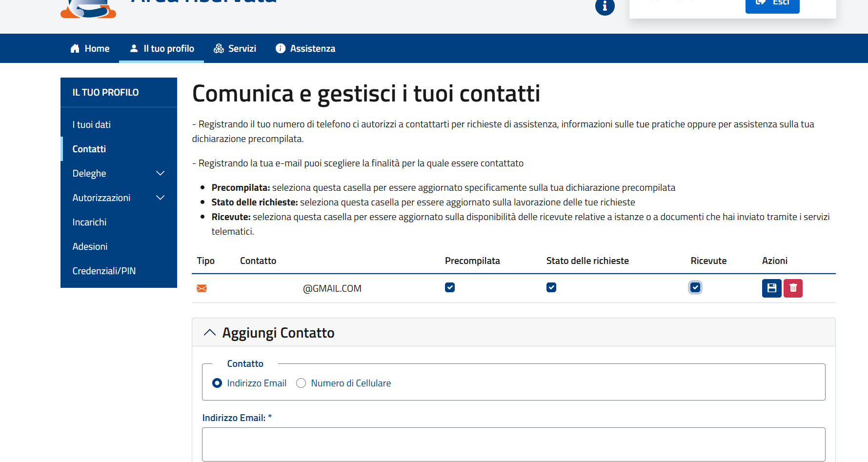Open Adesioni in the sidebar
868x462 pixels.
click(90, 246)
